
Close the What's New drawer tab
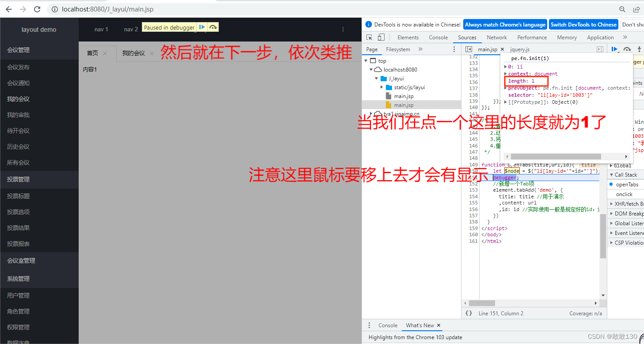[439, 325]
